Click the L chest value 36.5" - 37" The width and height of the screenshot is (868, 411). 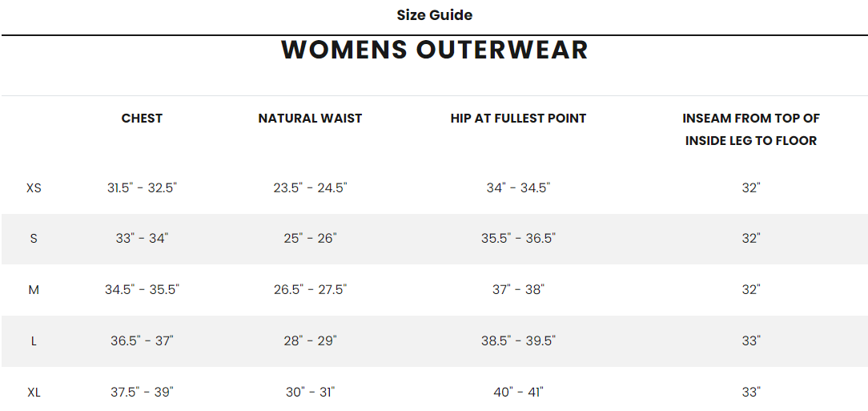143,341
